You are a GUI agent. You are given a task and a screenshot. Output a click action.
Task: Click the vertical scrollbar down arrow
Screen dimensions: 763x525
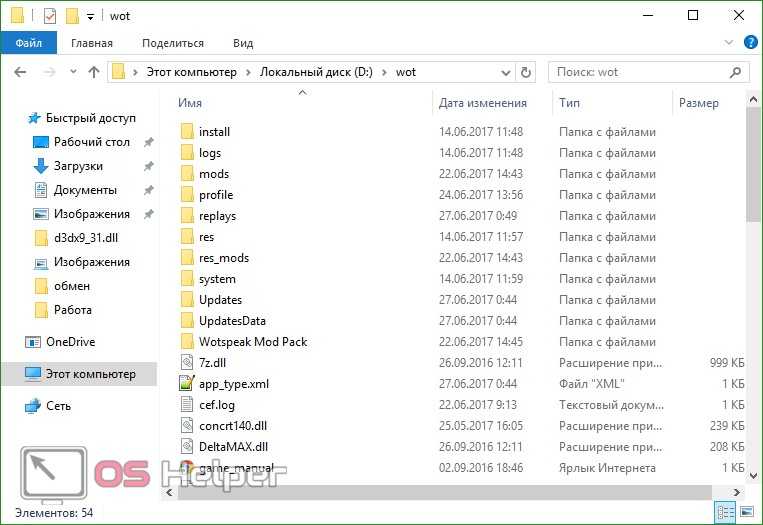(x=753, y=476)
